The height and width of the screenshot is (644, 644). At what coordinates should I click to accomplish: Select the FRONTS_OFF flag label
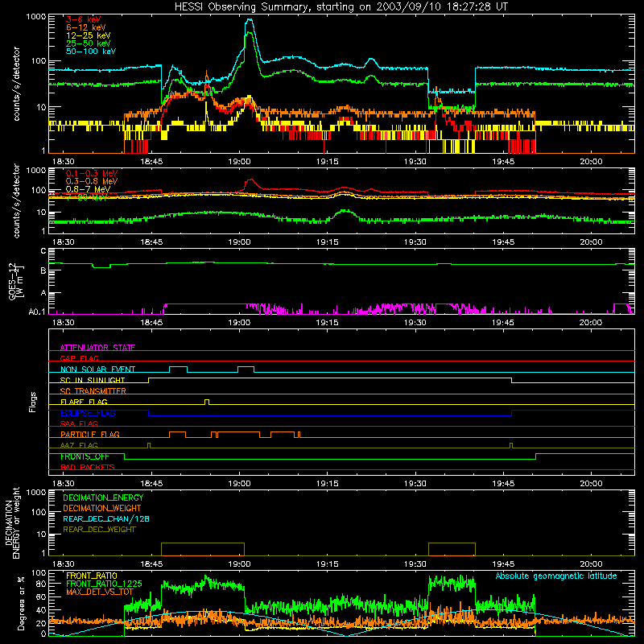coord(85,456)
